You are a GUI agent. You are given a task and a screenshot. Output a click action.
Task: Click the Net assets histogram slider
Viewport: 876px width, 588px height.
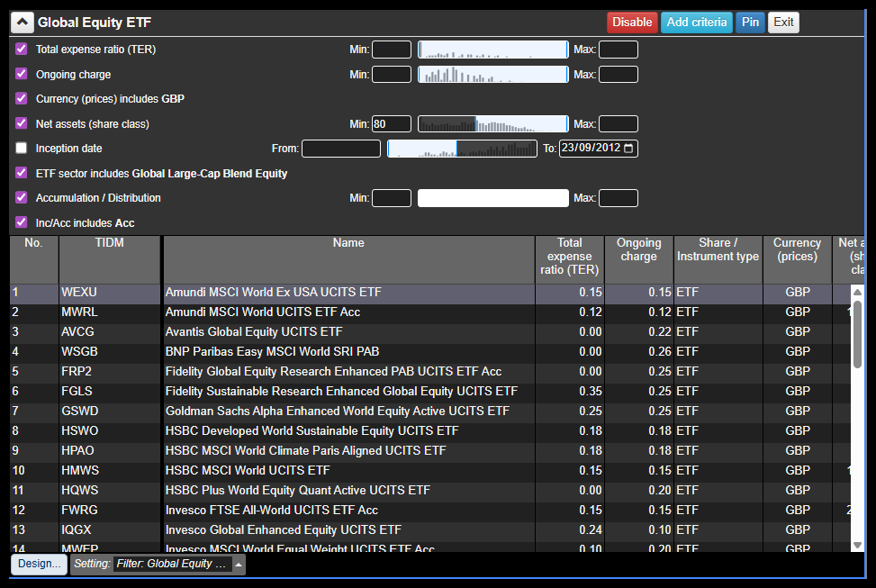tap(492, 124)
